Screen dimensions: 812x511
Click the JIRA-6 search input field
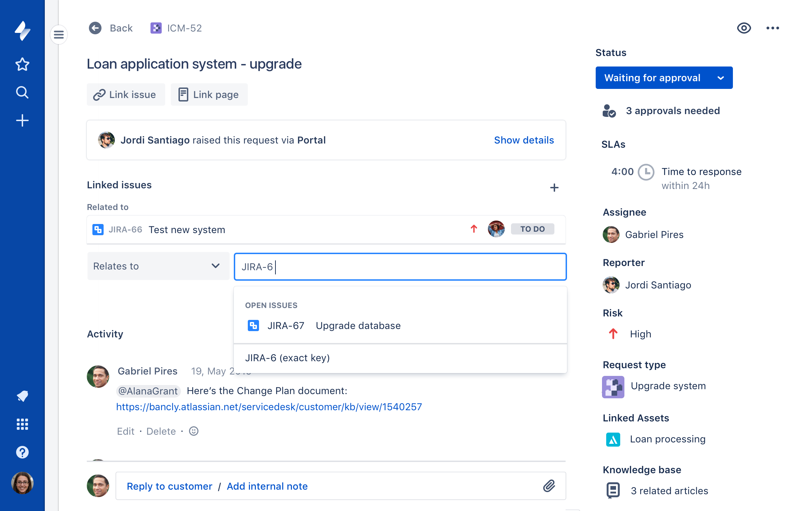point(400,267)
